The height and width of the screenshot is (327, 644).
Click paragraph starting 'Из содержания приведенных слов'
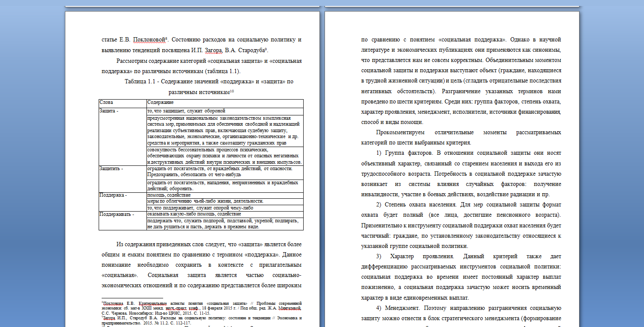click(x=202, y=265)
